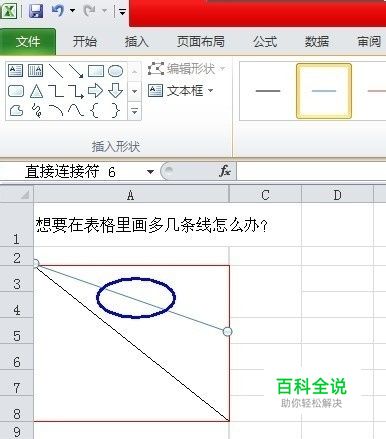Choose the arc shape
This screenshot has width=386, height=439.
[x=56, y=111]
